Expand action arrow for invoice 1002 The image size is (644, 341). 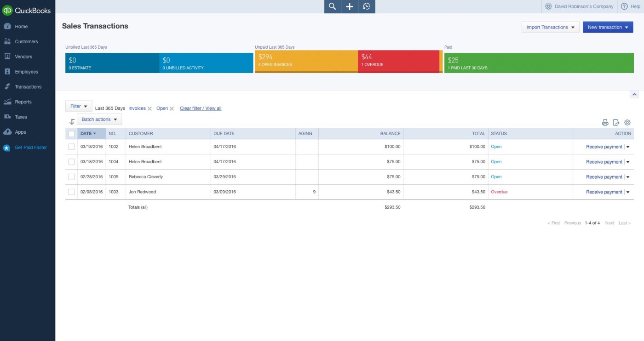pyautogui.click(x=628, y=147)
